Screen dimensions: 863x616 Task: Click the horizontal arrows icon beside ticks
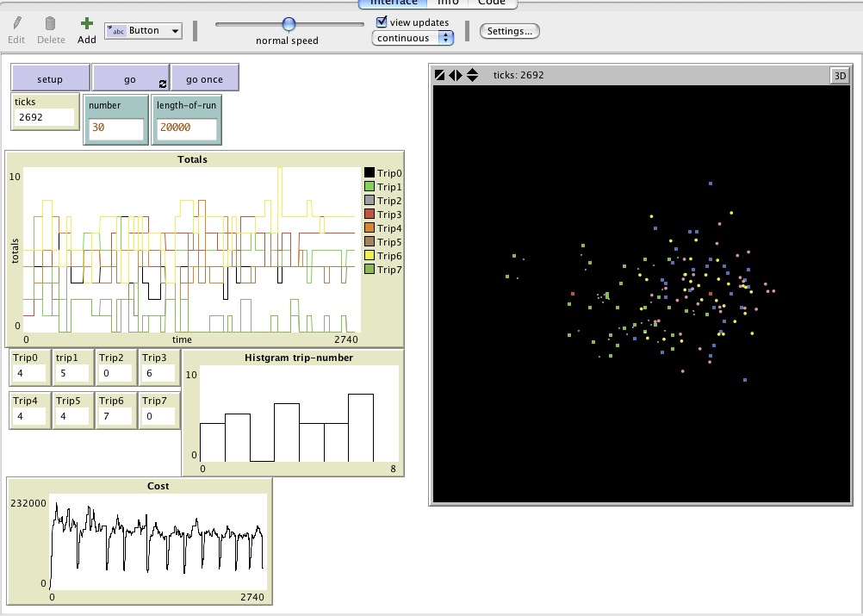pyautogui.click(x=456, y=75)
